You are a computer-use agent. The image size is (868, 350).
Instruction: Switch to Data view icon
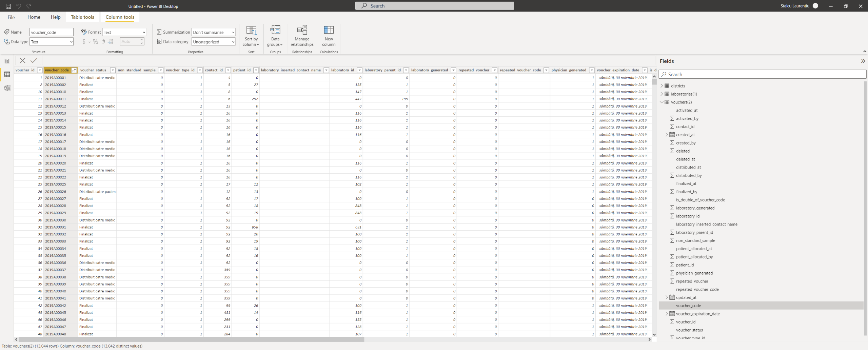7,74
